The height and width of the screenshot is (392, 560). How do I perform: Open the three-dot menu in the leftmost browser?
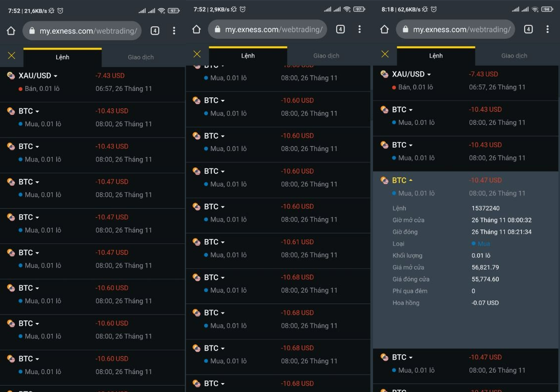(174, 31)
